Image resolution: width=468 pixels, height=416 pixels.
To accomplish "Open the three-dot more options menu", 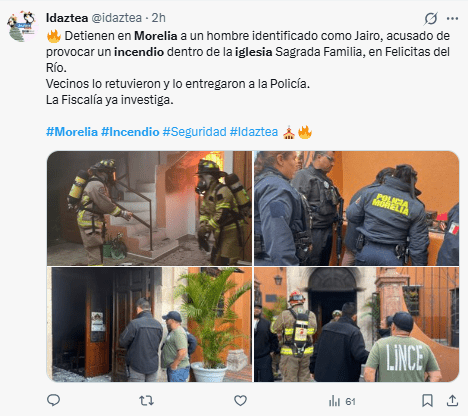I will click(x=452, y=18).
